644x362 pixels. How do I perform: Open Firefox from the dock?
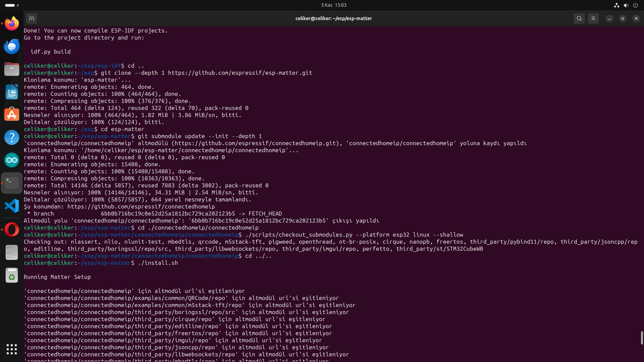(12, 23)
